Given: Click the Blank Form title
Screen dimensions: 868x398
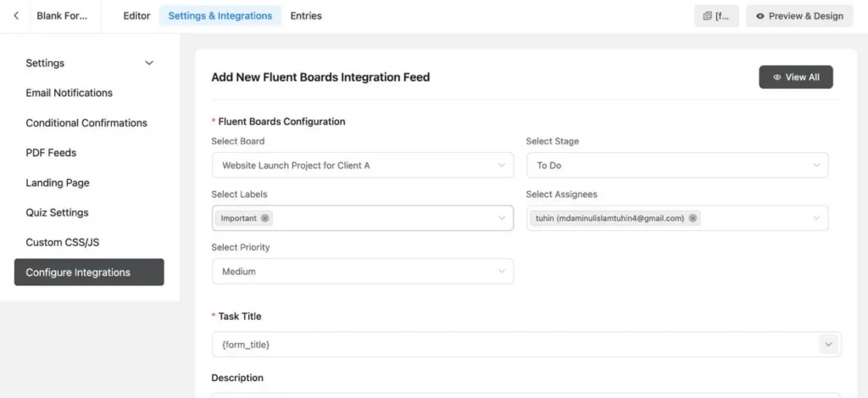Looking at the screenshot, I should 62,16.
